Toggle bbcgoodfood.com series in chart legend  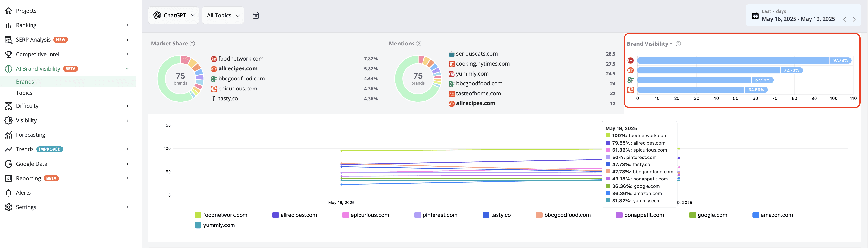(x=563, y=215)
